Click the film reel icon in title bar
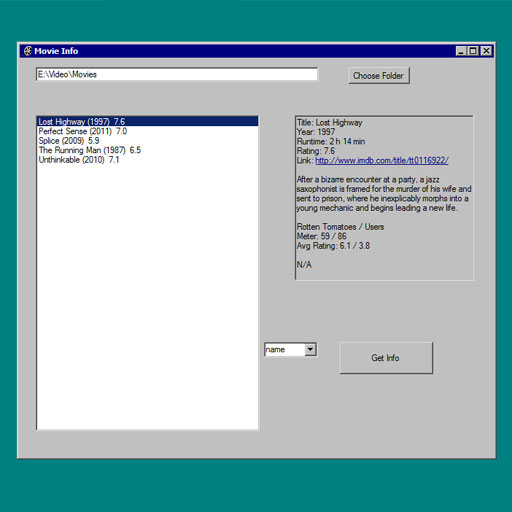The height and width of the screenshot is (512, 512). pos(28,51)
